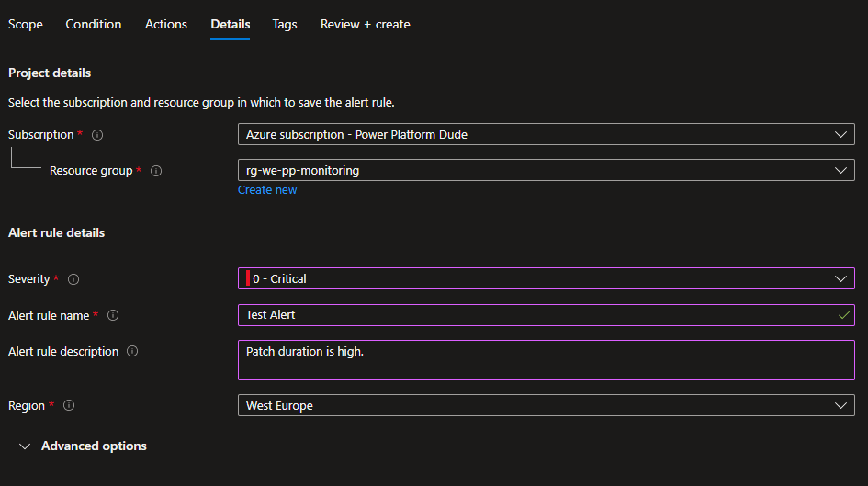Click the info icon next to Subscription
The height and width of the screenshot is (486, 868).
point(97,135)
